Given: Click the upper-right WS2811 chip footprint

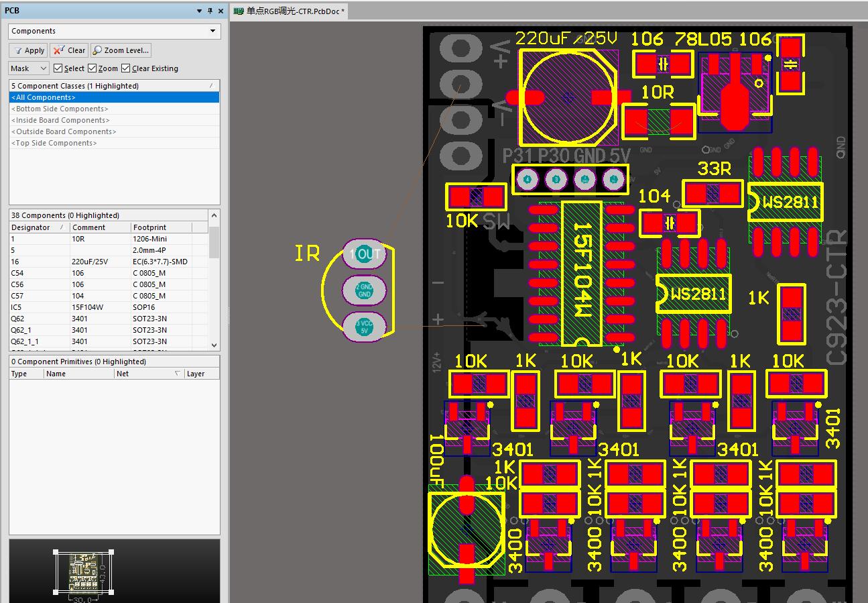Looking at the screenshot, I should [x=785, y=201].
